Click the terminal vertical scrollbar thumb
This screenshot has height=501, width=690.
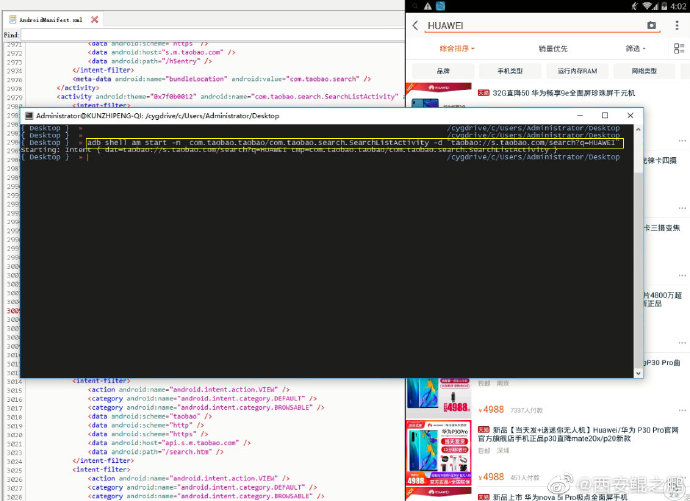point(638,271)
